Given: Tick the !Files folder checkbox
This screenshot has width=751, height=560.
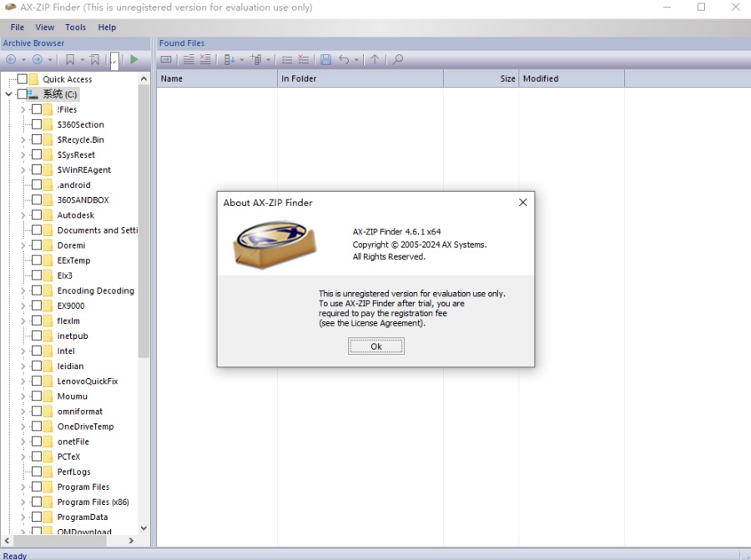Looking at the screenshot, I should tap(37, 109).
